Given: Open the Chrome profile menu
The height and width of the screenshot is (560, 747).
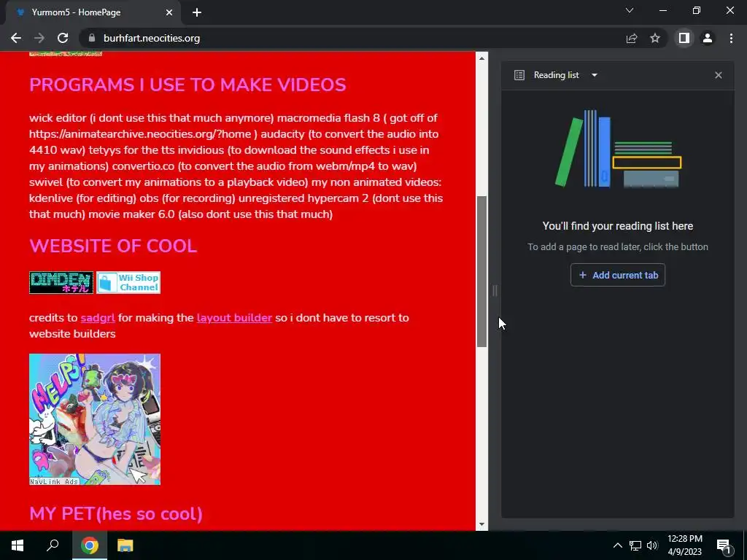Looking at the screenshot, I should 708,38.
